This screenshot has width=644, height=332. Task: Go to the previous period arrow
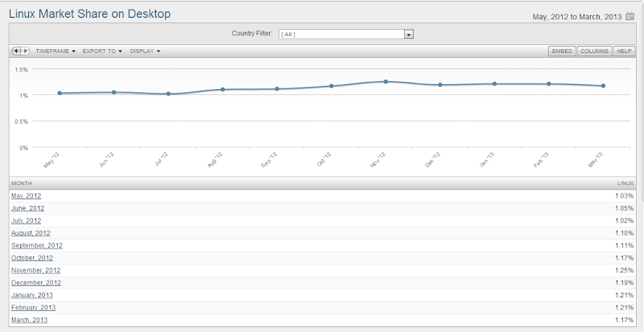click(16, 51)
